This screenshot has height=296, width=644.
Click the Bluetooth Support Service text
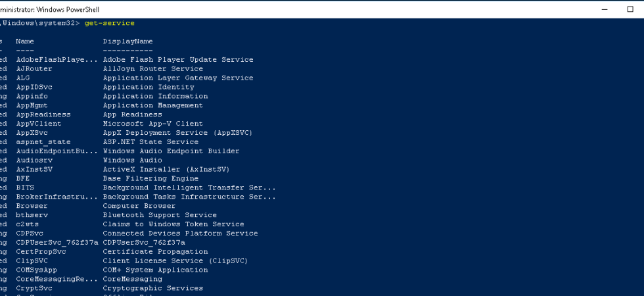[160, 215]
